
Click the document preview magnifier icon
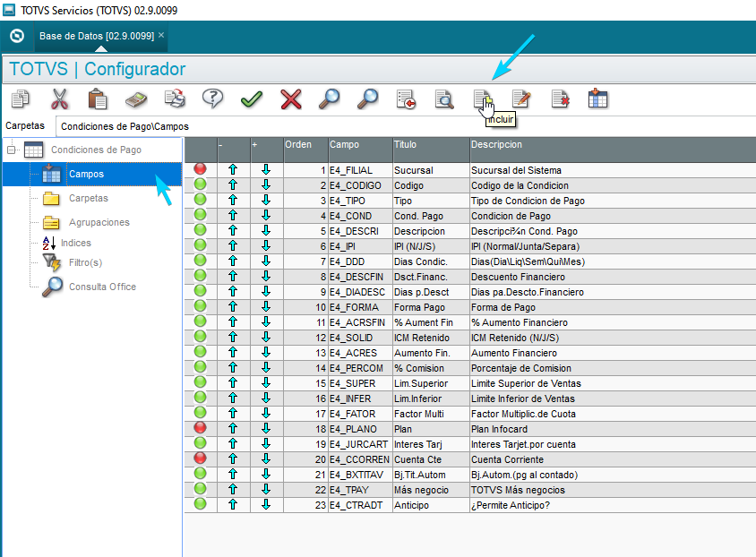click(x=444, y=99)
